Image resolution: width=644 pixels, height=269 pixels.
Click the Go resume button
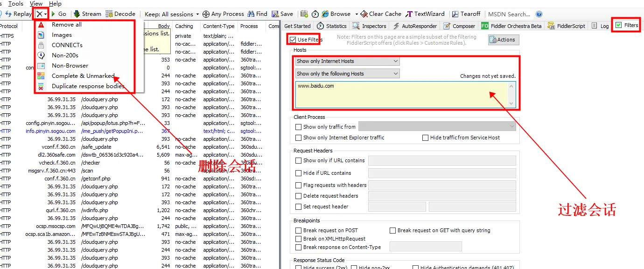[59, 14]
